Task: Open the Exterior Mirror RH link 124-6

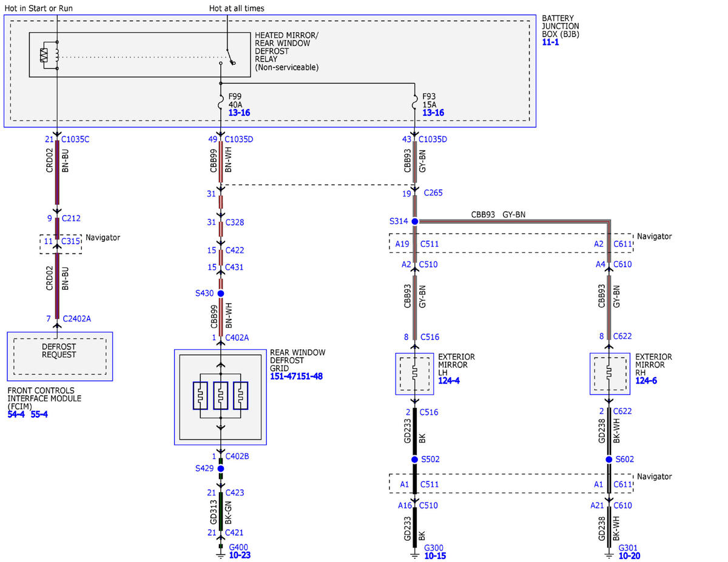Action: [645, 381]
